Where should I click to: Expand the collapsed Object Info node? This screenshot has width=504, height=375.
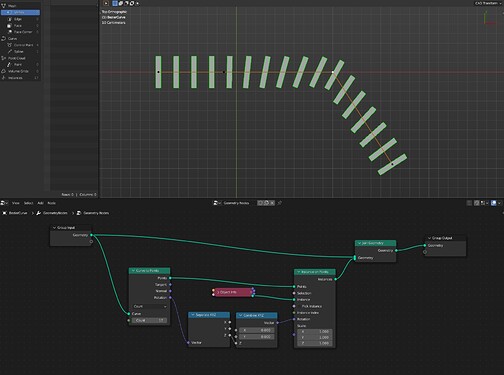coord(218,292)
